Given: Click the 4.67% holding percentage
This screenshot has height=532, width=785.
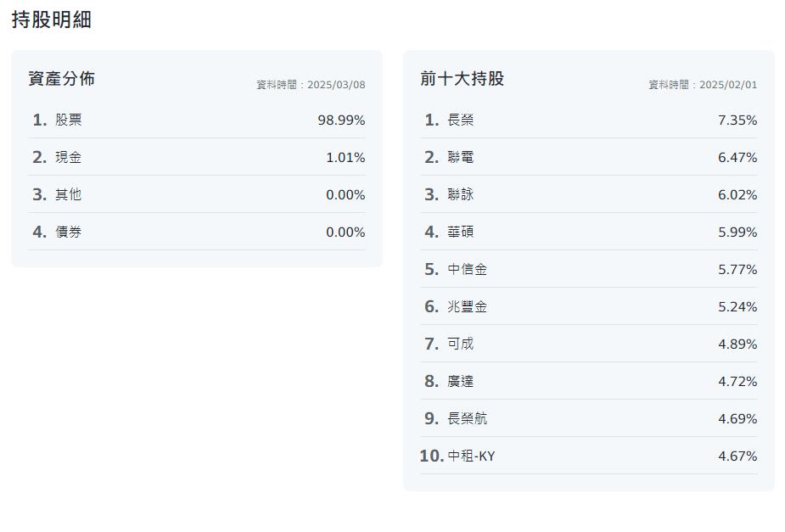Looking at the screenshot, I should tap(737, 456).
